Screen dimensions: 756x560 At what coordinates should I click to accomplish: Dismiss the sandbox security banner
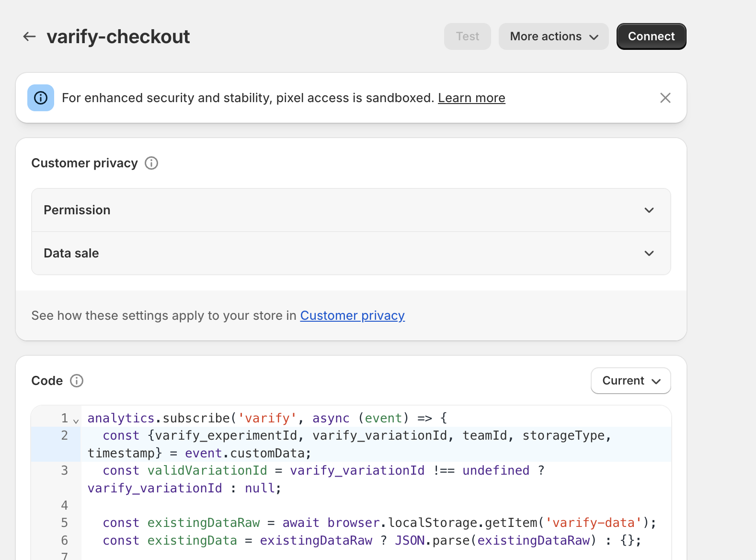pos(665,98)
